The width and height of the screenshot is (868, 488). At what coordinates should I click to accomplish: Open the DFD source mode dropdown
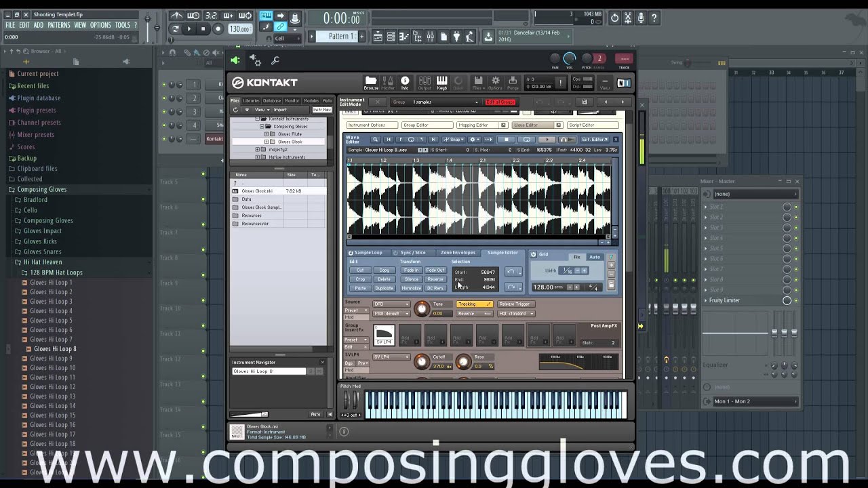391,304
